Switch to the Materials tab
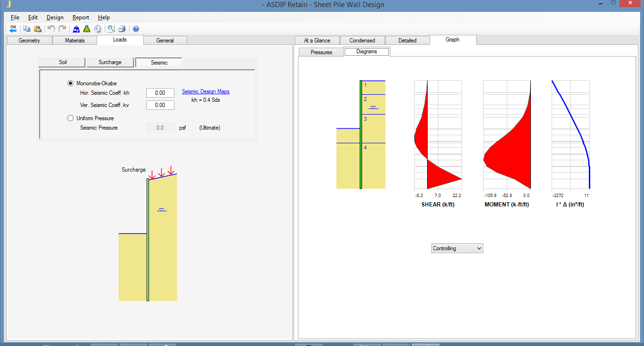Viewport: 644px width, 346px height. coord(74,41)
